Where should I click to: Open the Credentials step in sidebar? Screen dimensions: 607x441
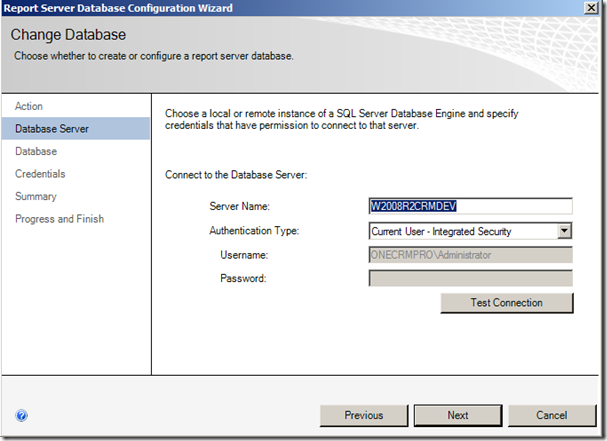pyautogui.click(x=40, y=174)
